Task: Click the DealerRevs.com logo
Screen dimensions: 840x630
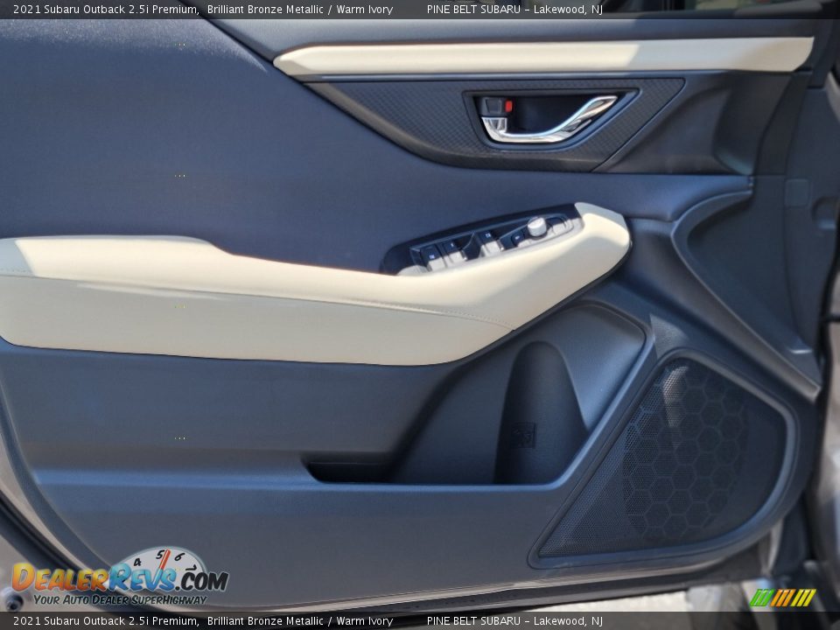Action: coord(119,578)
